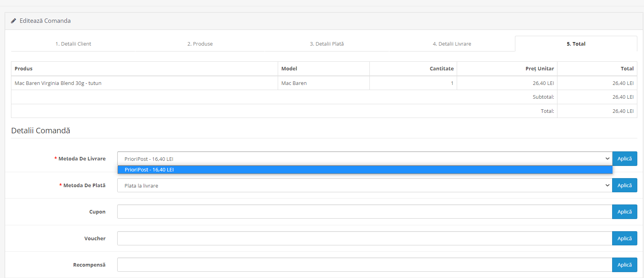
Task: Click the Metoda De Plată field label
Action: pos(84,185)
